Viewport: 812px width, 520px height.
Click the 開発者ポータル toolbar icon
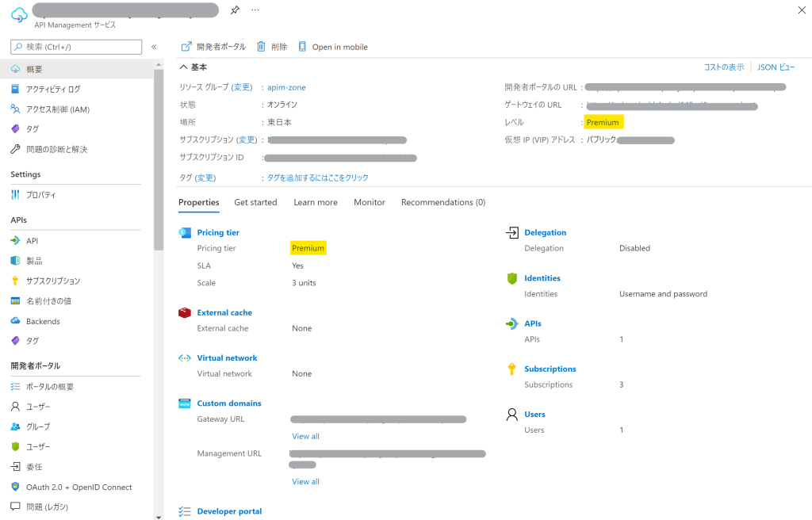[186, 47]
